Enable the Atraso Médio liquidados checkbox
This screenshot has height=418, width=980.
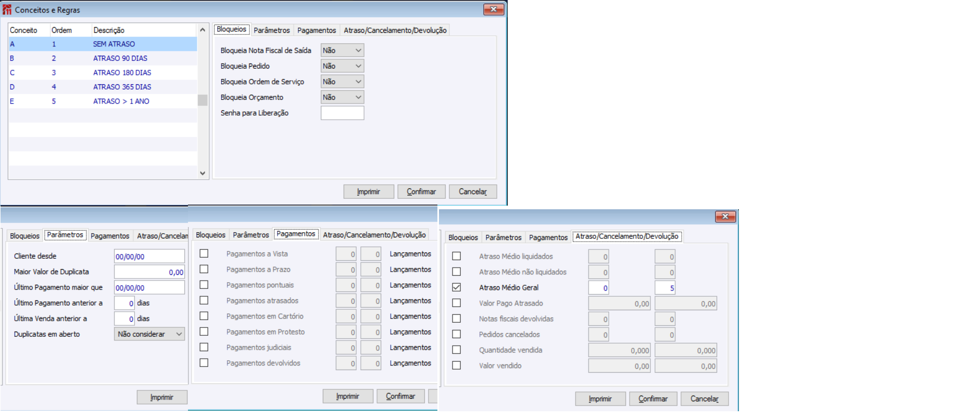(x=457, y=256)
